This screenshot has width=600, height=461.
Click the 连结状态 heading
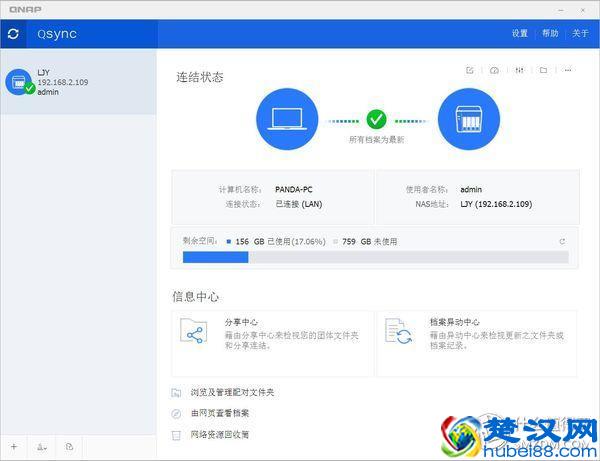point(200,77)
